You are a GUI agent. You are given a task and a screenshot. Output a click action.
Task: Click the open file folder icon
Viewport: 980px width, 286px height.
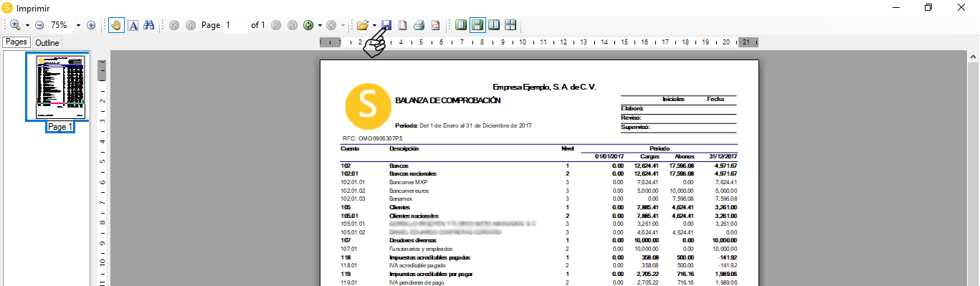363,25
